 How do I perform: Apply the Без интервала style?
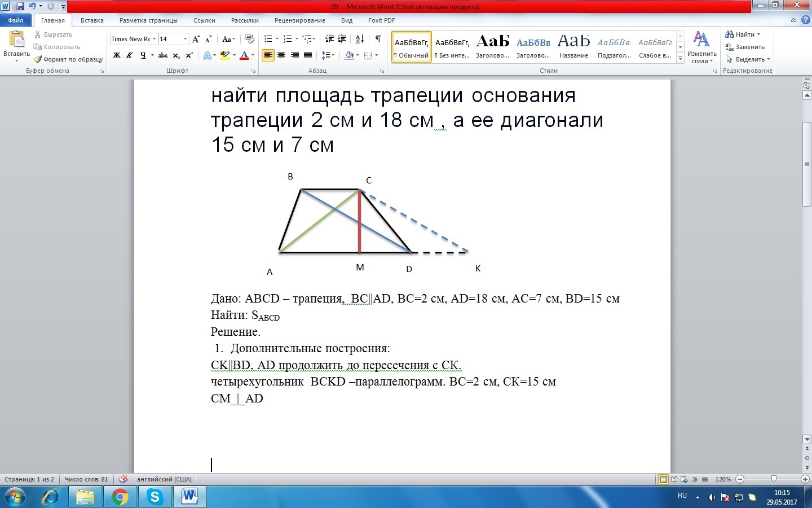point(452,47)
